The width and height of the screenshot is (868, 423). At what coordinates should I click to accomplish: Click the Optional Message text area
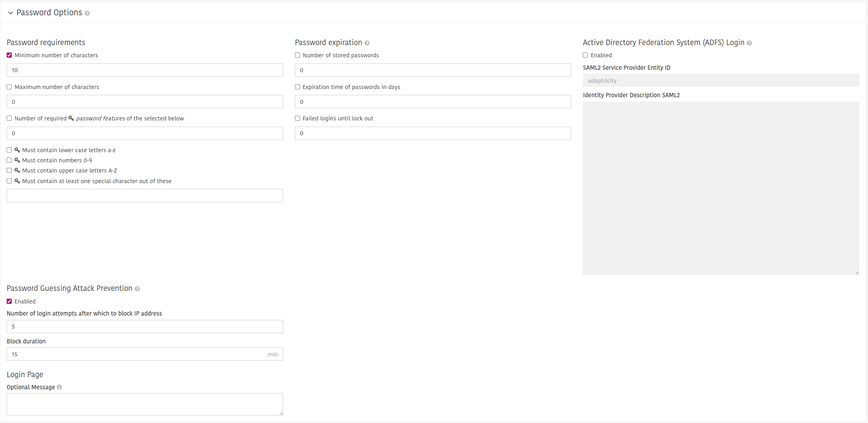point(145,404)
